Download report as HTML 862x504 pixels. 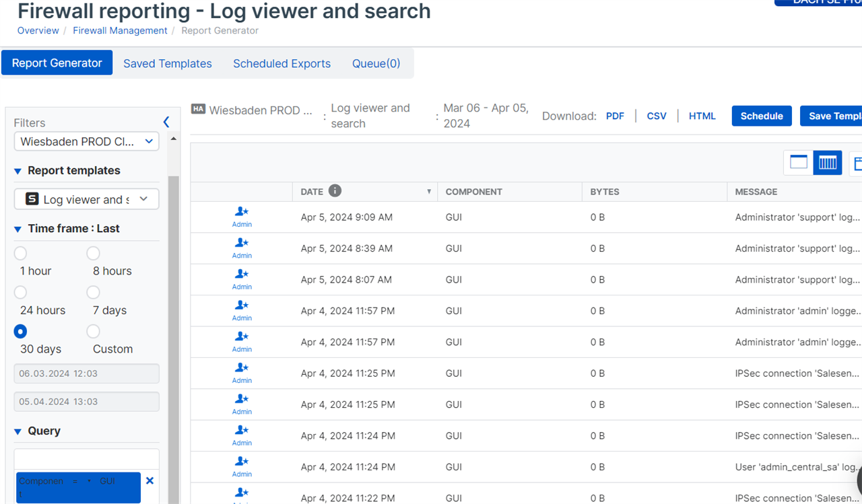click(x=702, y=116)
